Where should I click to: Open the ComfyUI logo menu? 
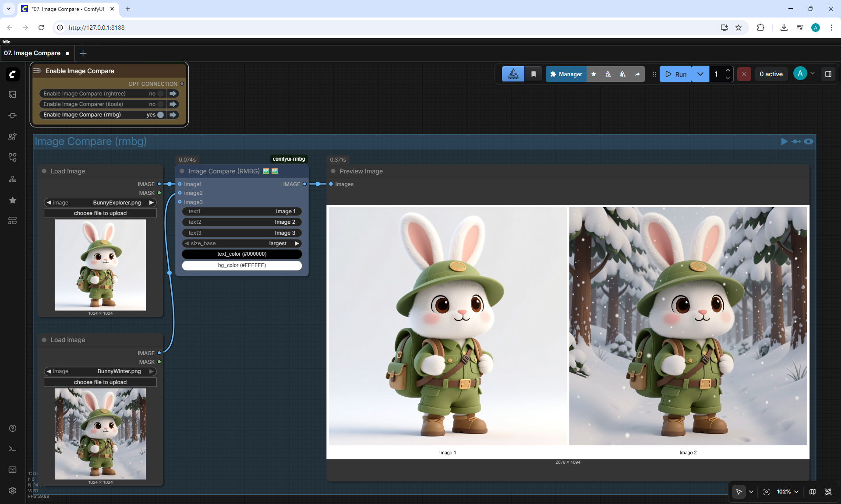coord(13,74)
